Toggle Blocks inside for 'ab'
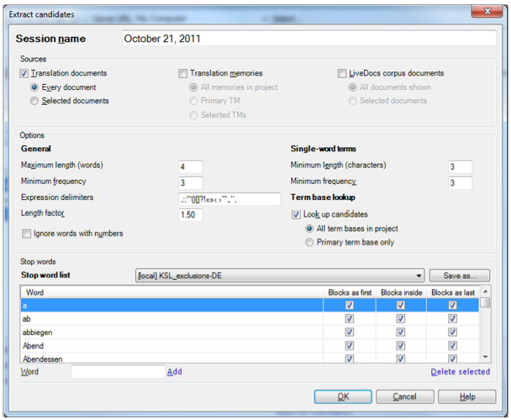 click(x=401, y=318)
